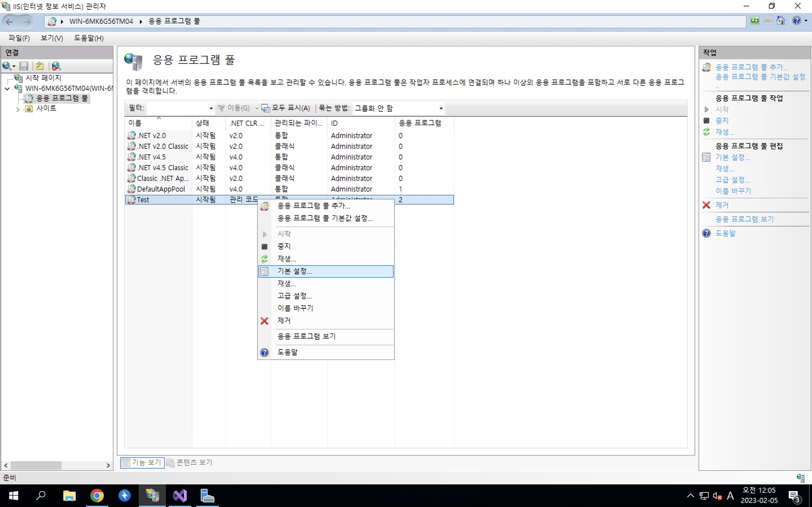Expand the 사이트 tree node

pos(18,109)
